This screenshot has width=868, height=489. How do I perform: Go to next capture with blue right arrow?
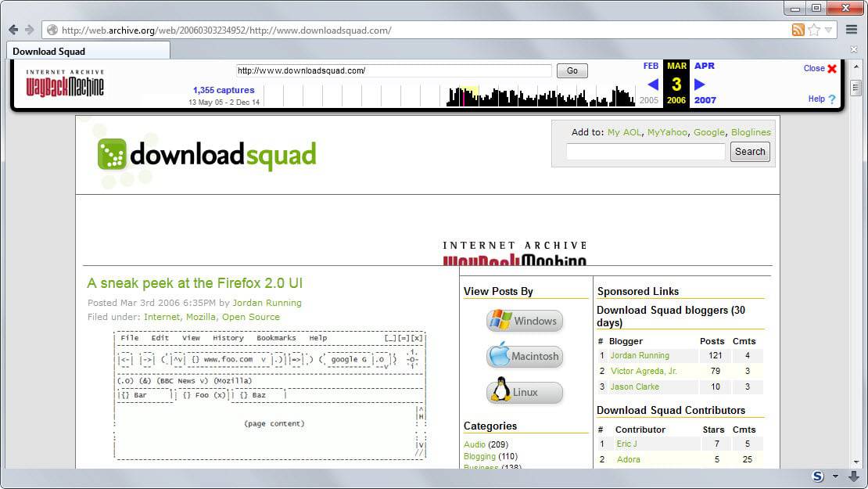tap(699, 84)
